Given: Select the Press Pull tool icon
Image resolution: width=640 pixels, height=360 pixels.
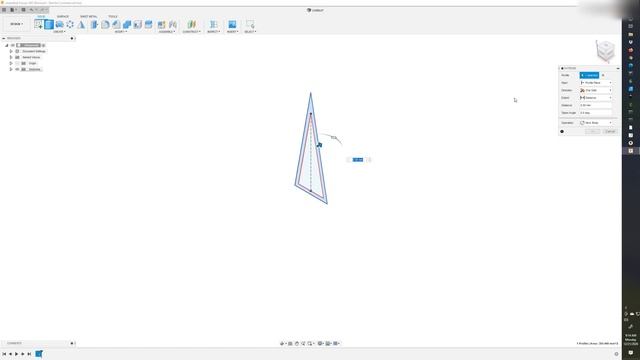Looking at the screenshot, I should tap(94, 24).
